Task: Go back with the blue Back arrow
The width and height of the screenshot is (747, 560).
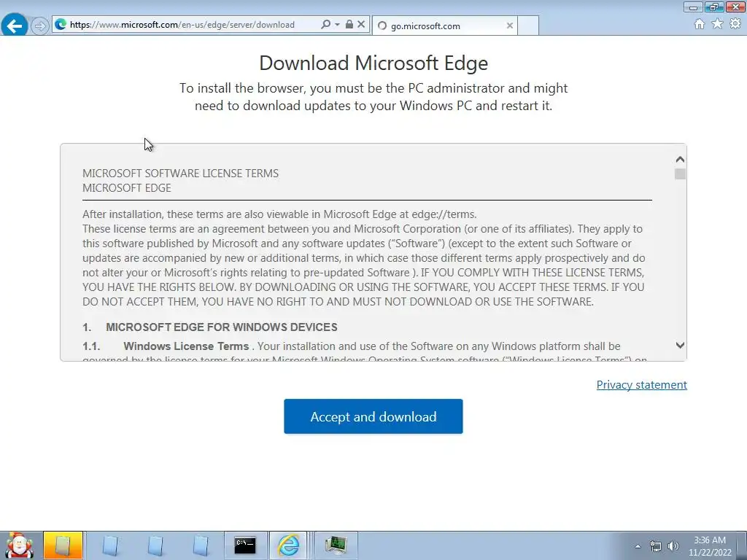Action: pyautogui.click(x=15, y=26)
